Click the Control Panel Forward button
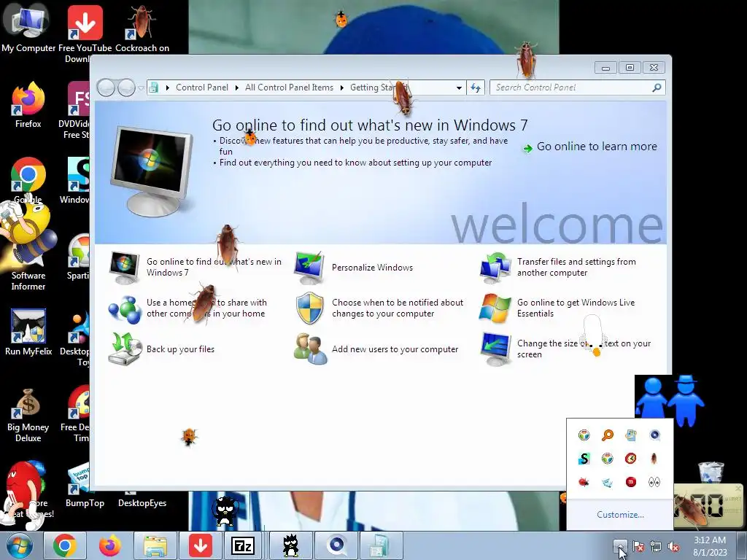This screenshot has width=747, height=560. click(x=126, y=87)
